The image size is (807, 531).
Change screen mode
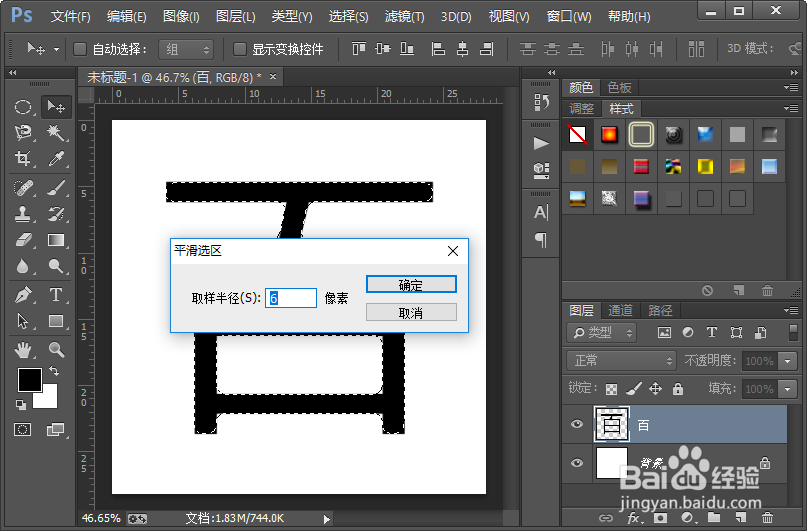[x=55, y=429]
